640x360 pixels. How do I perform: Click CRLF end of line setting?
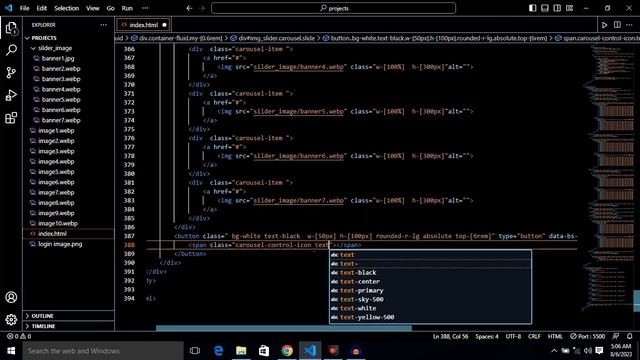coord(534,336)
